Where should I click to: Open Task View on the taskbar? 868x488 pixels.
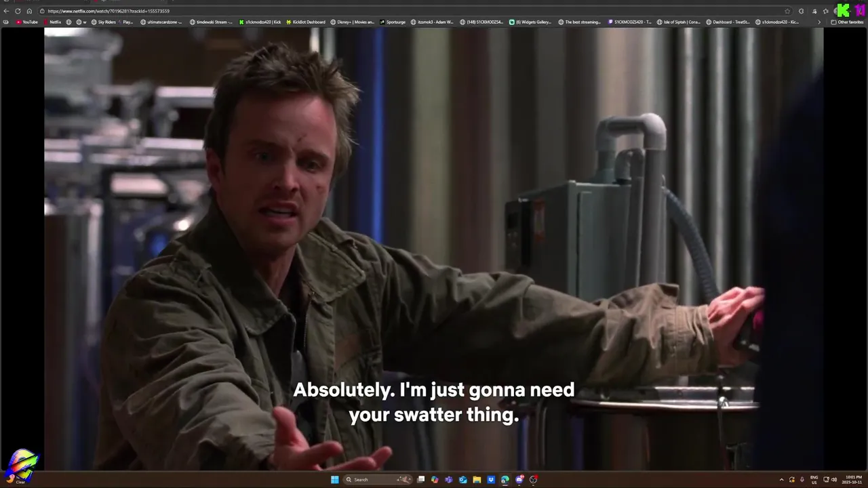(x=421, y=479)
